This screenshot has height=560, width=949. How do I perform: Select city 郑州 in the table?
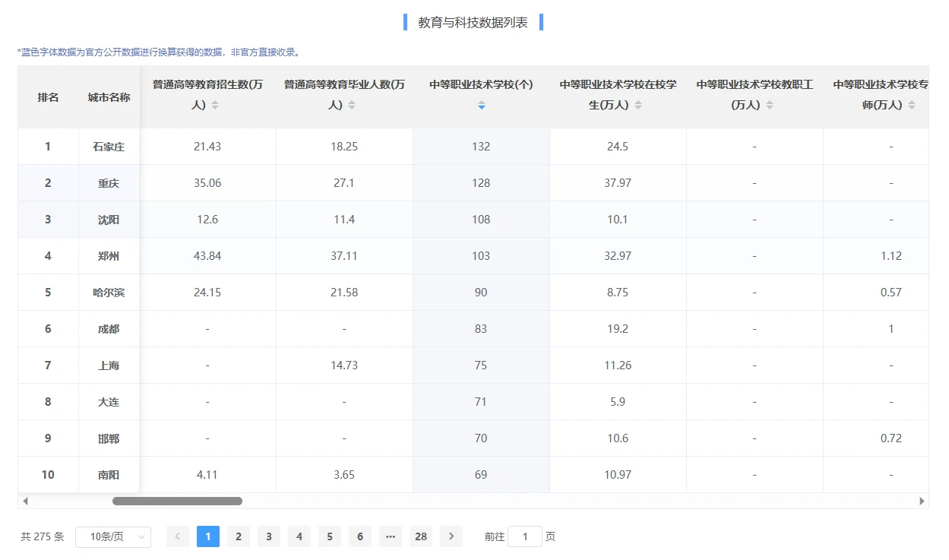[x=109, y=256]
